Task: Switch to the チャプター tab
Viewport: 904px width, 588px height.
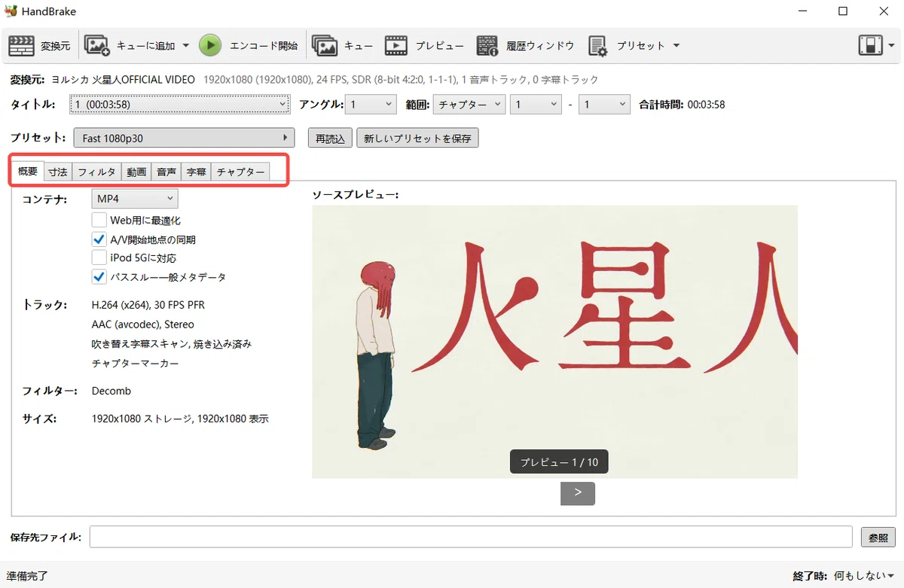Action: [x=240, y=172]
